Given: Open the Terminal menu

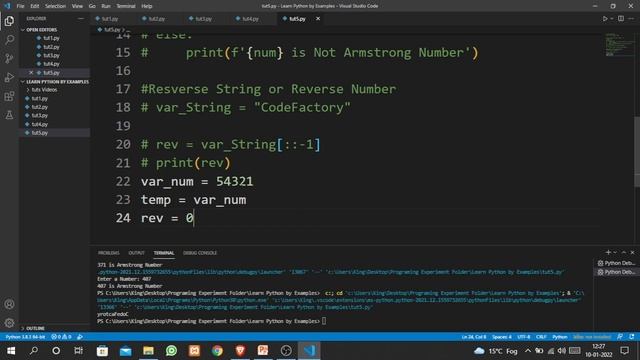Looking at the screenshot, I should 126,6.
